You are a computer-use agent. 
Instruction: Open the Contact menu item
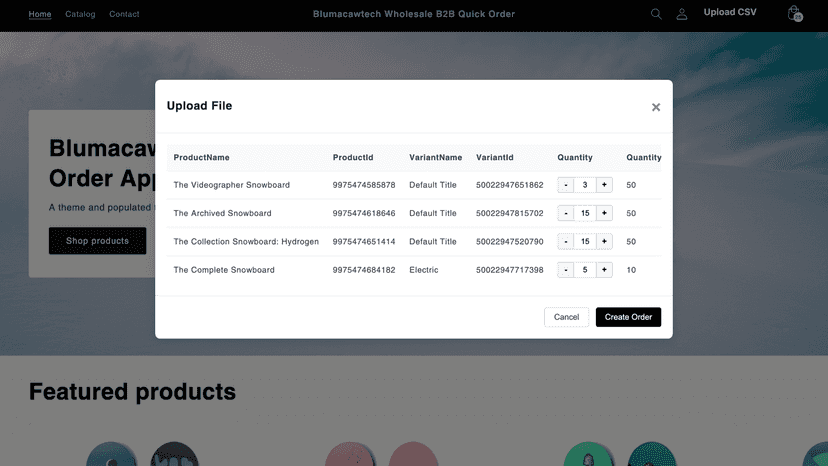pyautogui.click(x=124, y=14)
